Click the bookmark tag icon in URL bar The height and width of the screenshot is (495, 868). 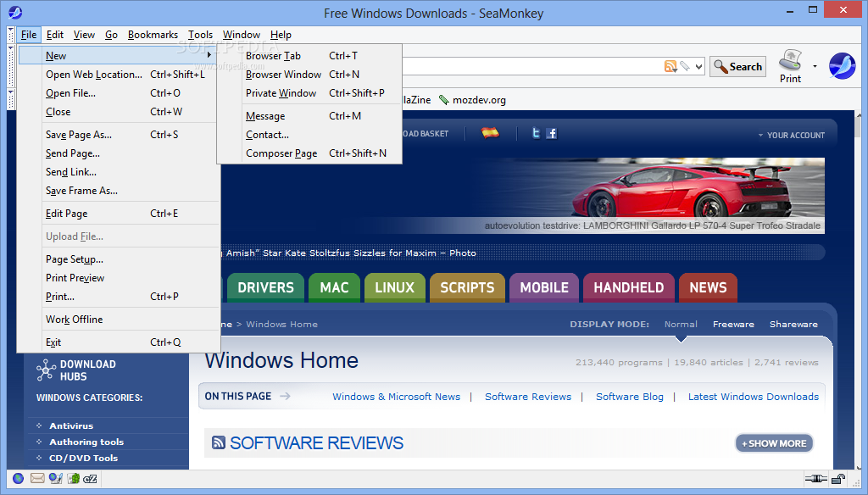pyautogui.click(x=685, y=66)
